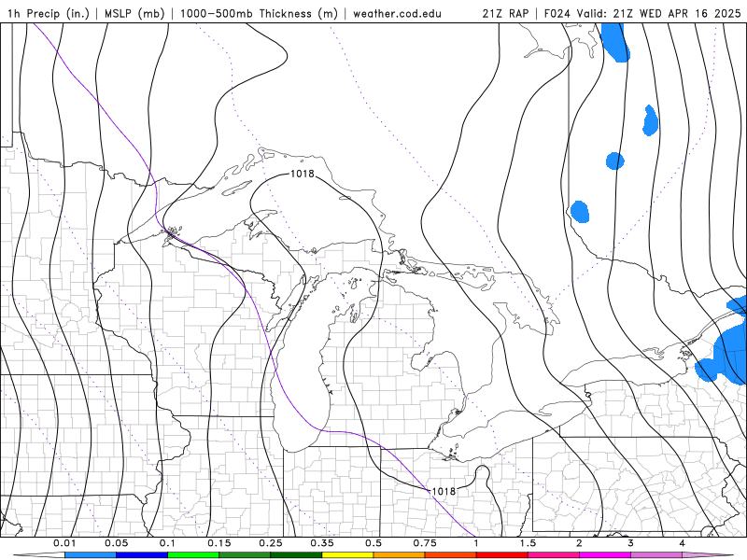
Task: Select the orange-red 0.75 legend swatch
Action: tap(451, 555)
